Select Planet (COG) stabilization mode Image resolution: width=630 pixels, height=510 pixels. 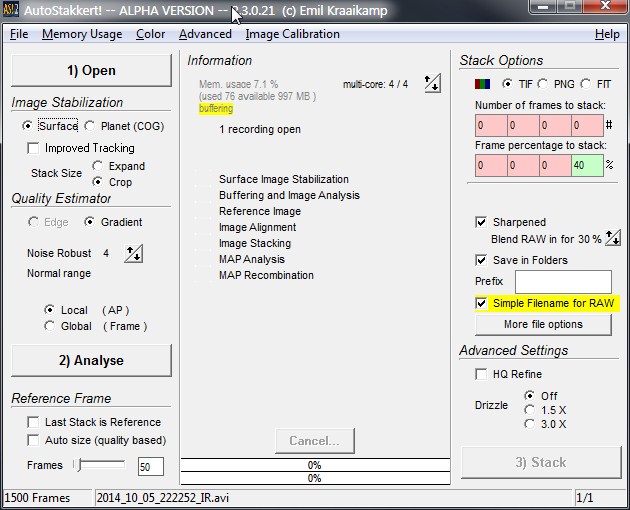(90, 126)
